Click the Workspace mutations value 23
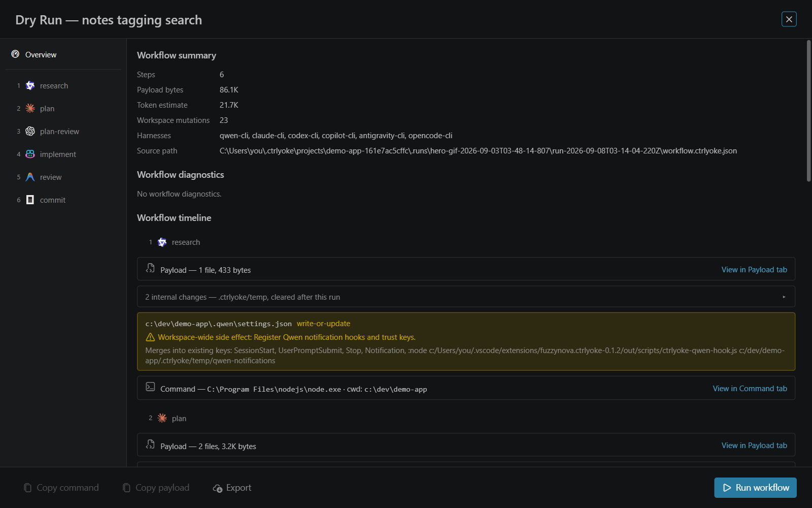 click(x=224, y=120)
